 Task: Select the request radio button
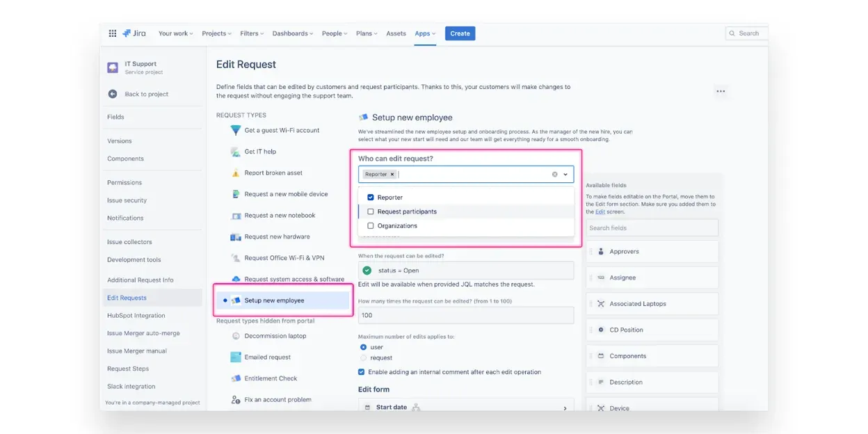pos(363,357)
